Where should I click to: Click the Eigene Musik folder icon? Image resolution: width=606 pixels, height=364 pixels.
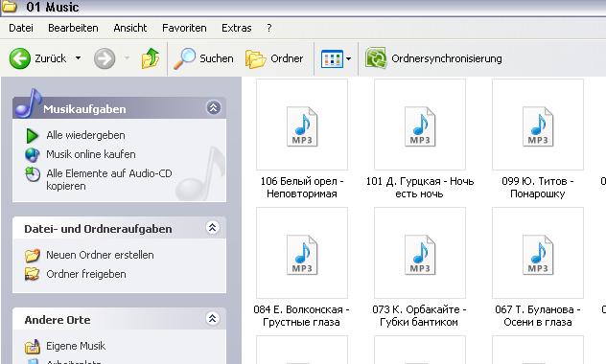pyautogui.click(x=33, y=346)
